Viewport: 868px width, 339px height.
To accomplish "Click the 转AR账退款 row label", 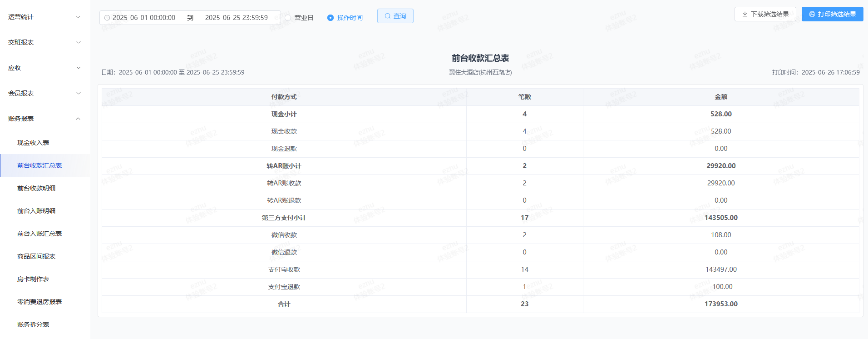I will tap(284, 200).
